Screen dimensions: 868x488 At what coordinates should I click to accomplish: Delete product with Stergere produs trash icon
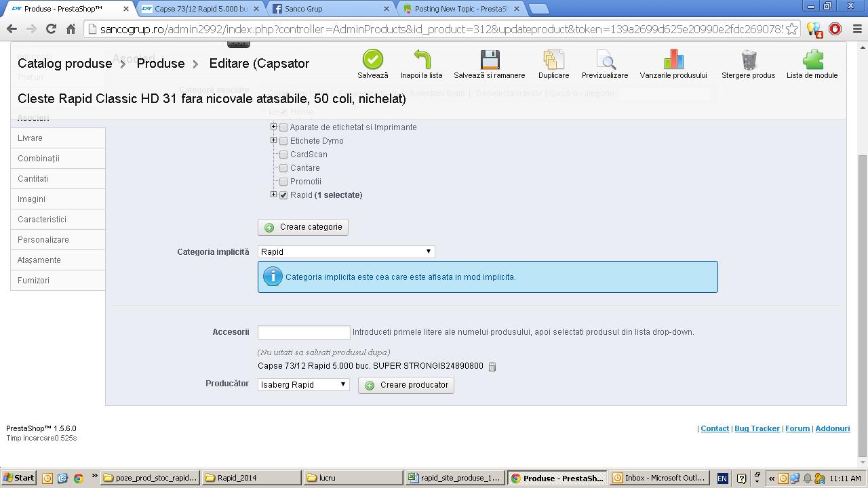point(749,60)
